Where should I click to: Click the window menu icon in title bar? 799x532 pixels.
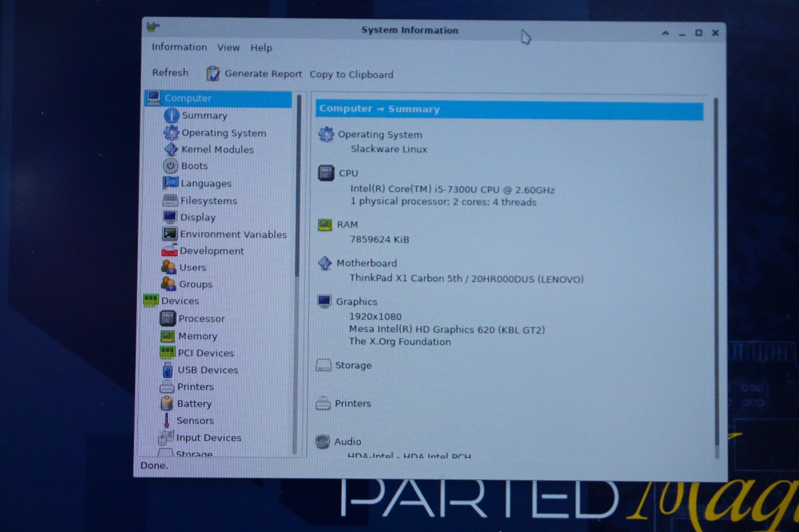(153, 26)
